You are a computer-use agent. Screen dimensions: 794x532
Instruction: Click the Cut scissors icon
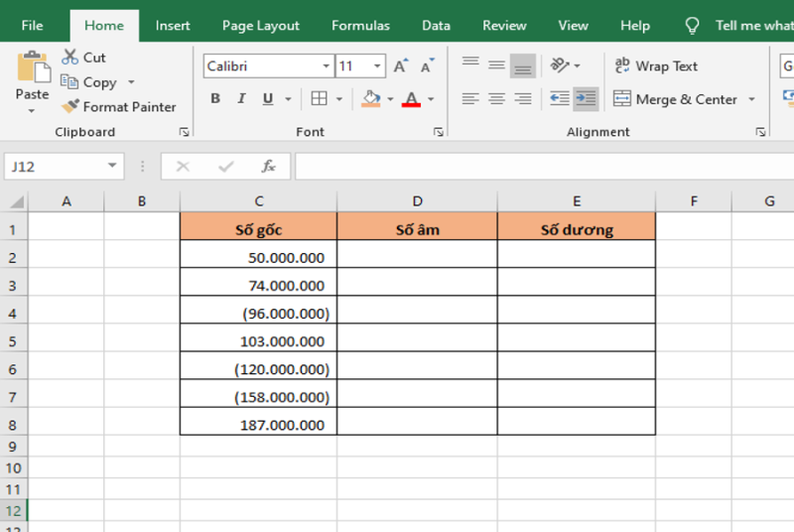69,57
